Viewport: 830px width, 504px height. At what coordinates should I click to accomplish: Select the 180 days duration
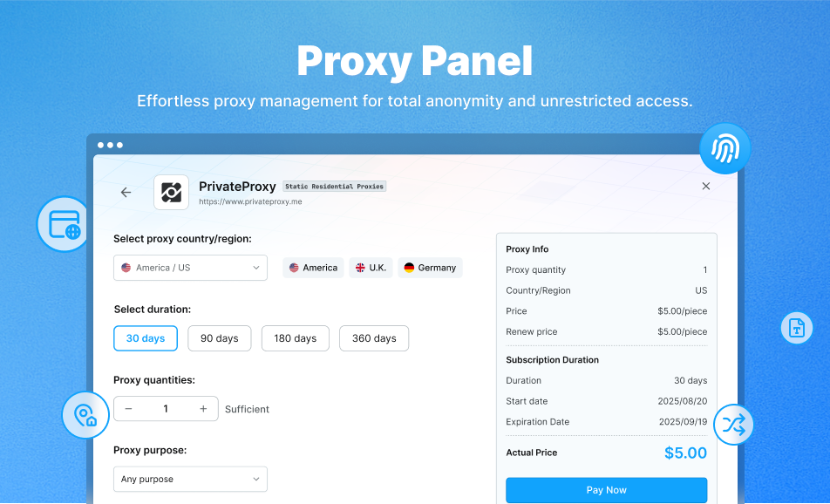tap(295, 338)
